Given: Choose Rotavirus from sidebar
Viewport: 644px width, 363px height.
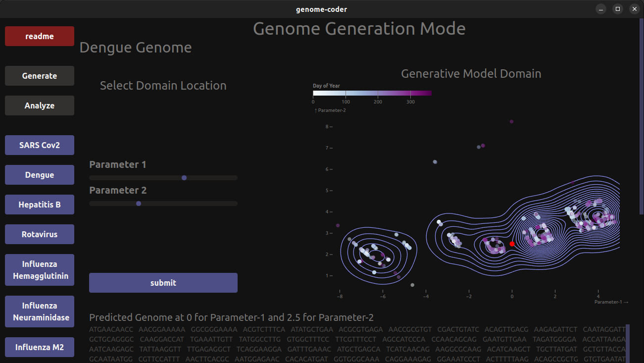Looking at the screenshot, I should 40,234.
